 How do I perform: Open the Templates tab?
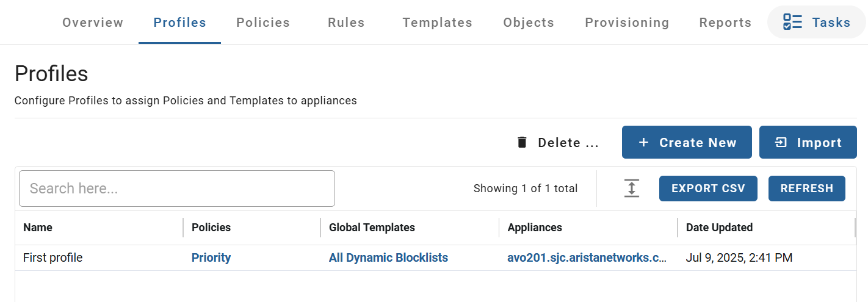tap(437, 23)
